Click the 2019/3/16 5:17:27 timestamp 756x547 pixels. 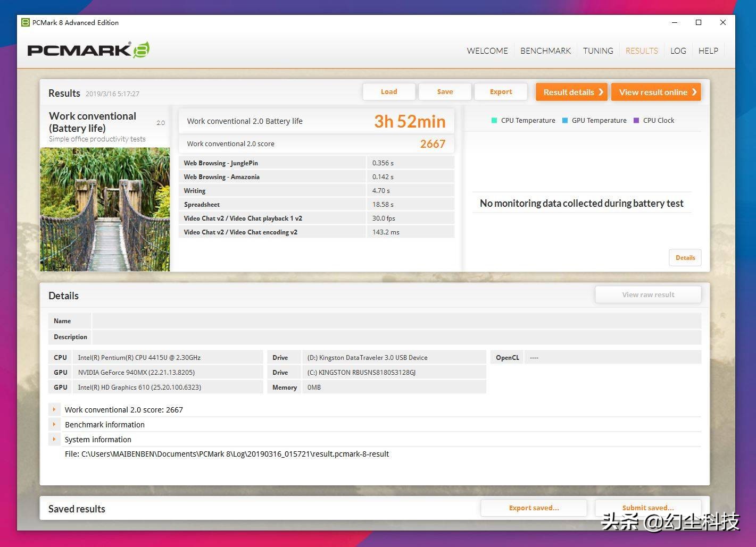112,94
